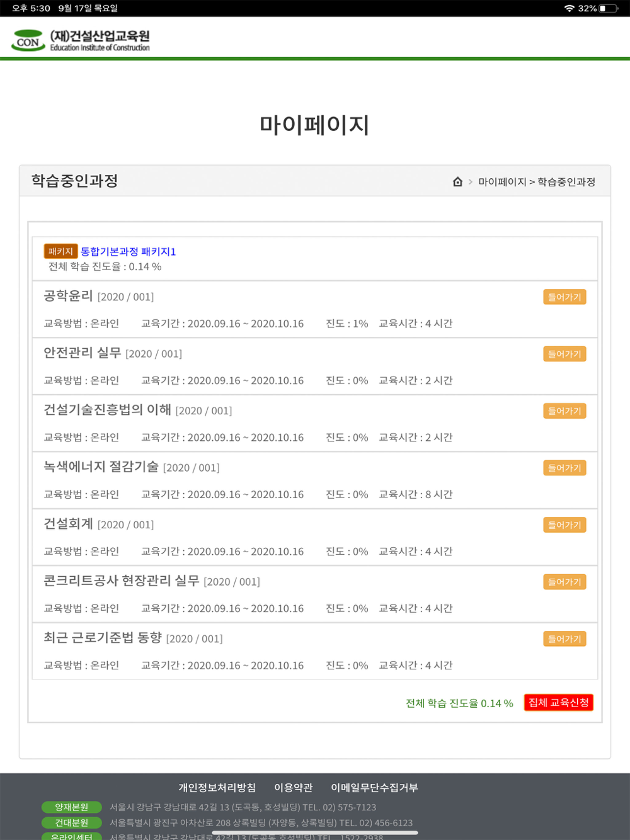Select 녹색에너지 절감기술 course title
The image size is (630, 840).
point(101,467)
